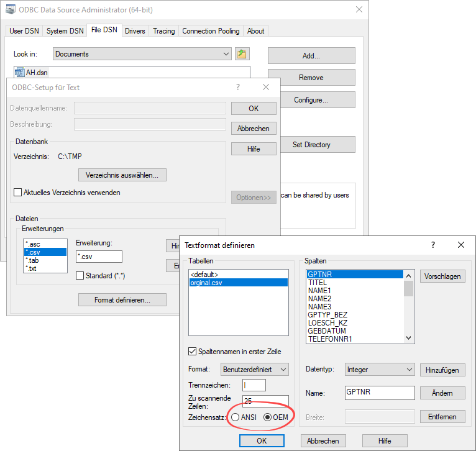Image resolution: width=476 pixels, height=451 pixels.
Task: Click the Vorschlagen button
Action: [442, 276]
